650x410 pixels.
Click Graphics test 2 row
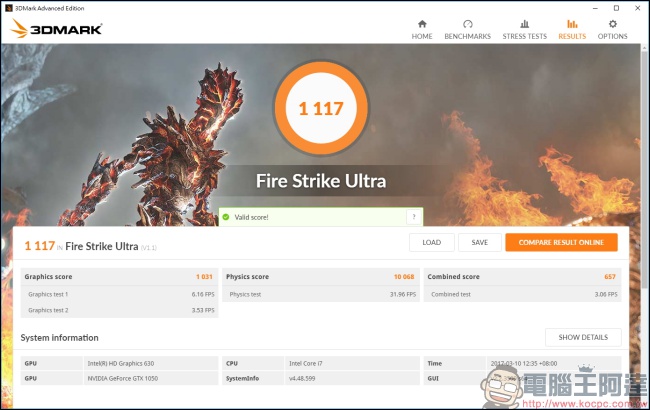tap(119, 310)
